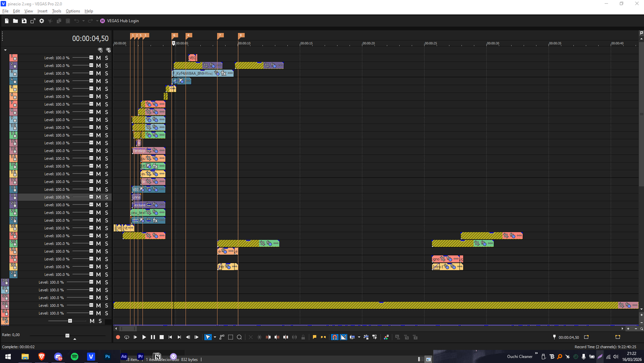Go to project end
Image resolution: width=644 pixels, height=363 pixels.
pyautogui.click(x=179, y=337)
